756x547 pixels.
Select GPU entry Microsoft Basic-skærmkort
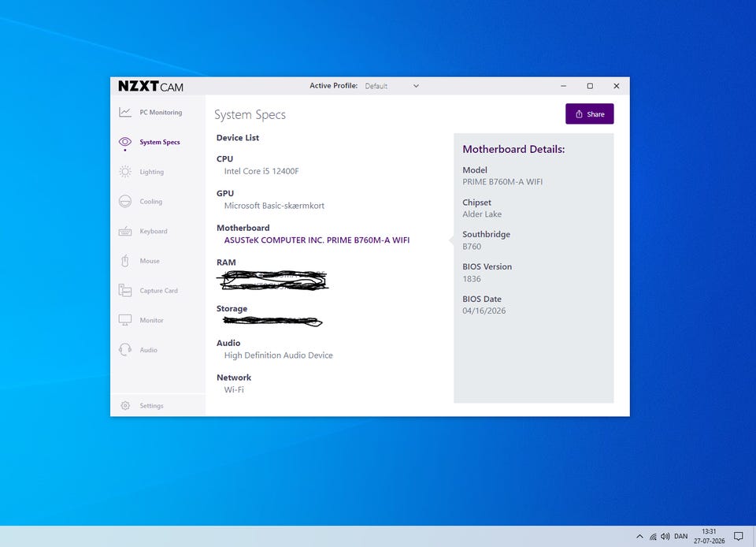tap(274, 206)
